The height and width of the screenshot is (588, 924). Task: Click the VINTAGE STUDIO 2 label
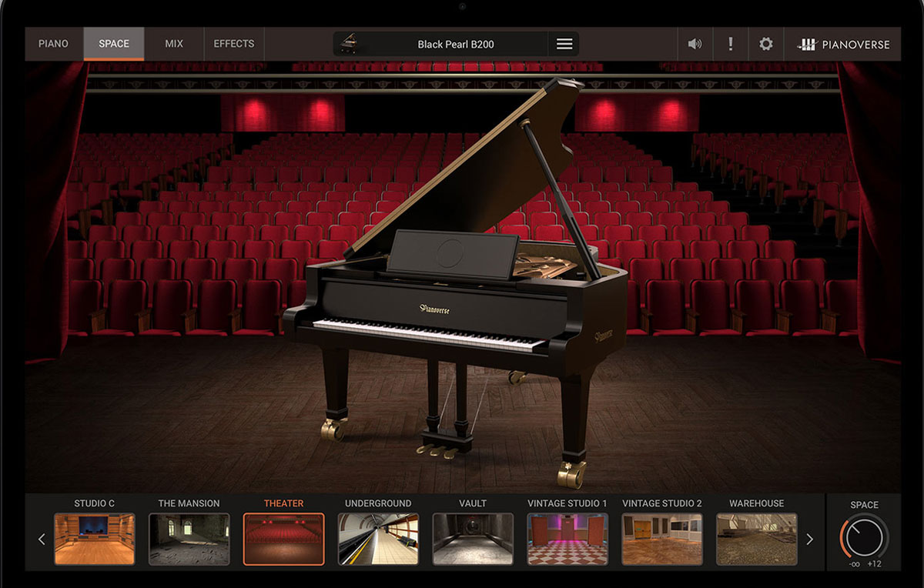(x=662, y=503)
